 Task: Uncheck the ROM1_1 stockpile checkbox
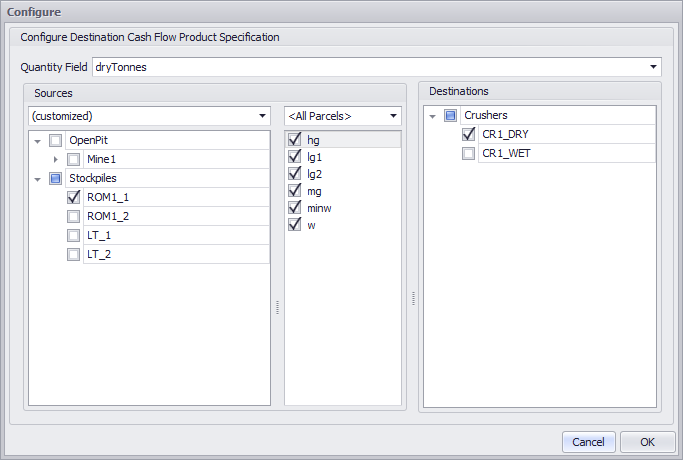[x=74, y=197]
